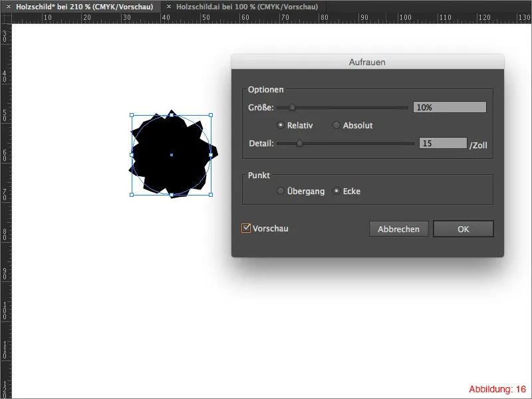Viewport: 532px width, 399px height.
Task: Select the Relativ radio button
Action: (x=280, y=125)
